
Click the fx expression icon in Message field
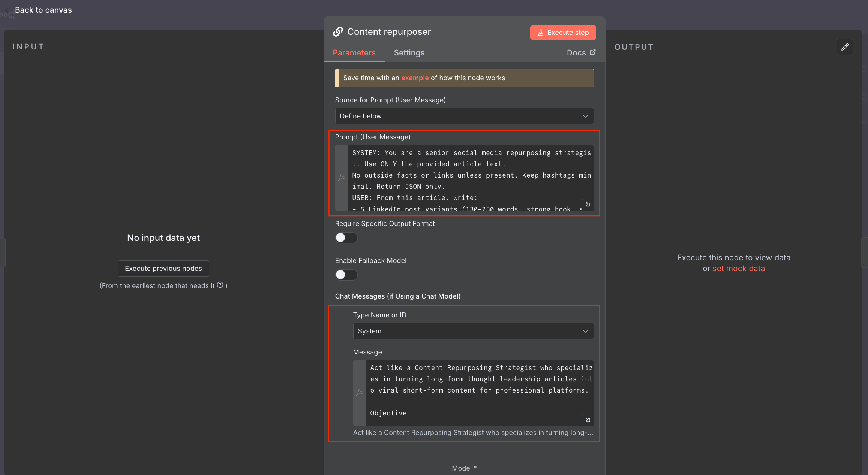point(359,392)
